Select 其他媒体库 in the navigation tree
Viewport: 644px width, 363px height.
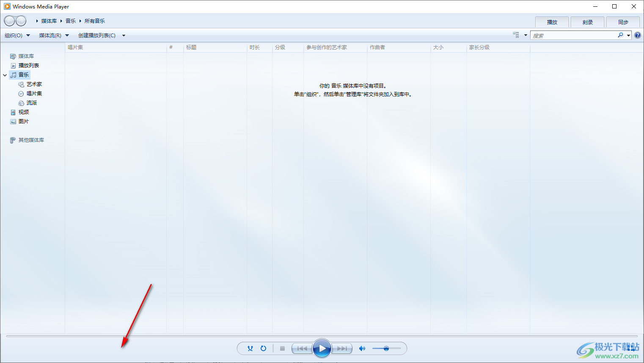(x=31, y=140)
